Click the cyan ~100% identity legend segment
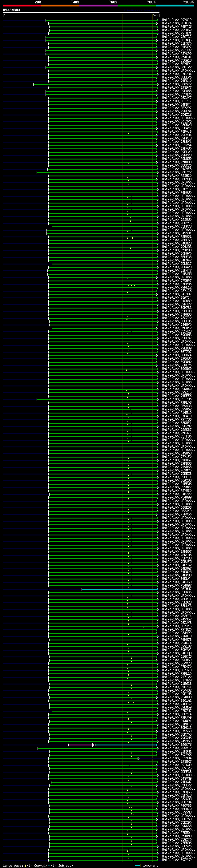The height and width of the screenshot is (868, 197). point(175,6)
